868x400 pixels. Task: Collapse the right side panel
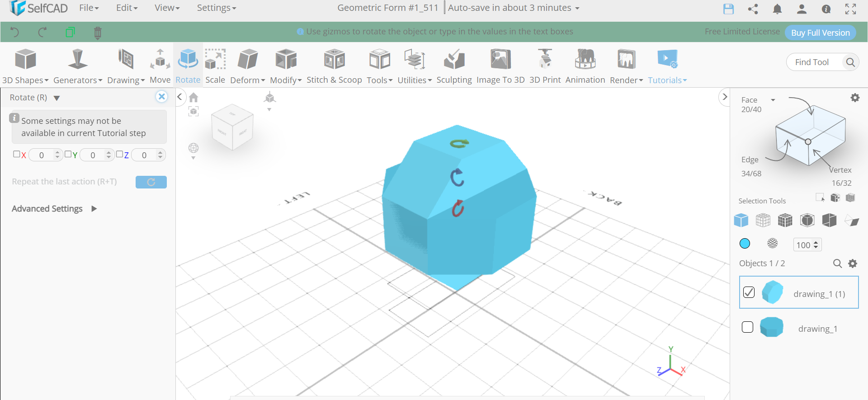click(x=725, y=97)
